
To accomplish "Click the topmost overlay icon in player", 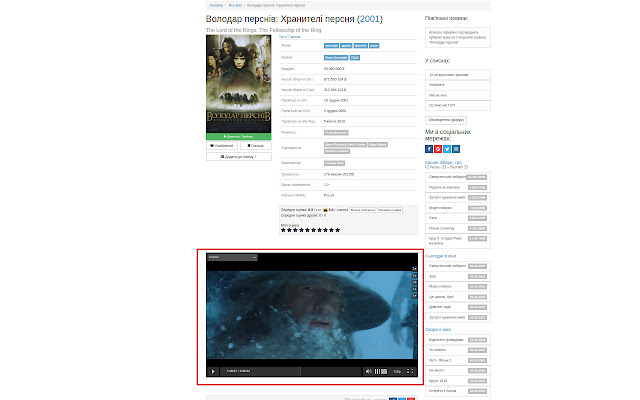I will pyautogui.click(x=414, y=269).
